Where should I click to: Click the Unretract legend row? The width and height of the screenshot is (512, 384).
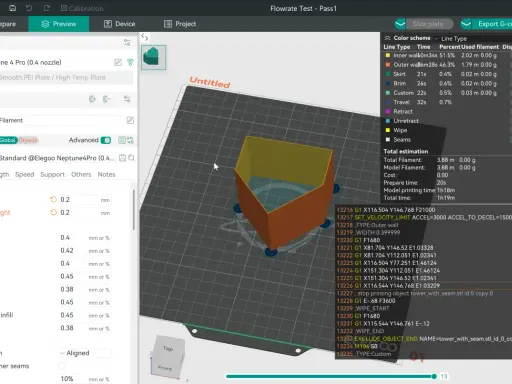446,121
